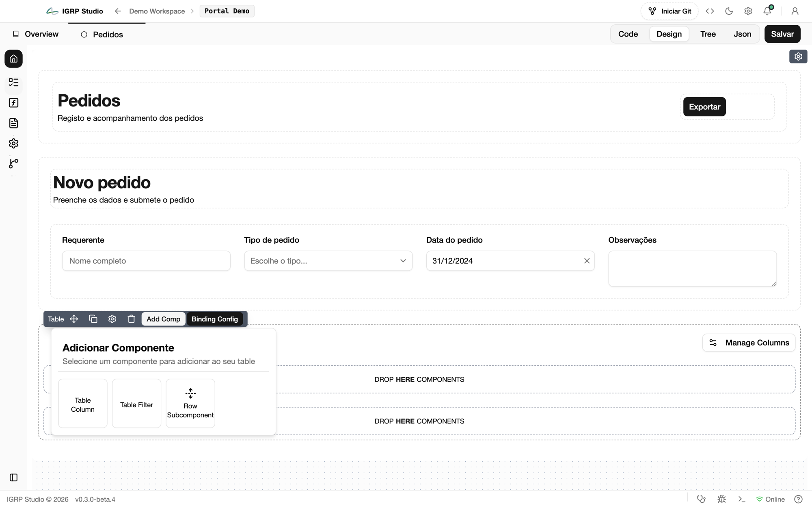Screen dimensions: 812x508
Task: Open the home icon in the sidebar
Action: [13, 59]
